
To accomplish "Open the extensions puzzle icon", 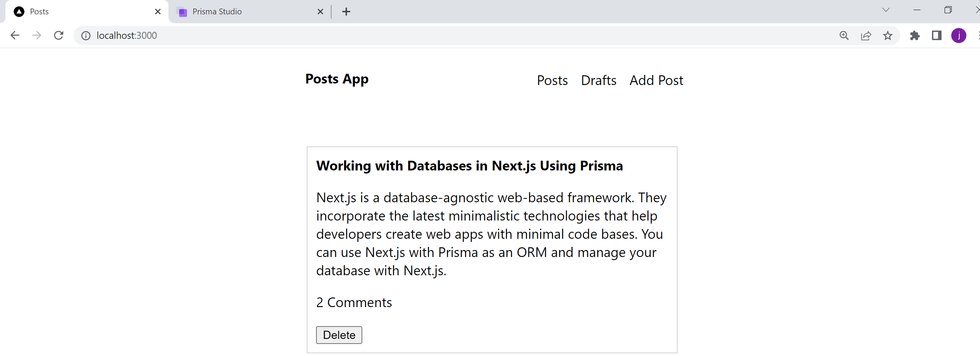I will 915,36.
